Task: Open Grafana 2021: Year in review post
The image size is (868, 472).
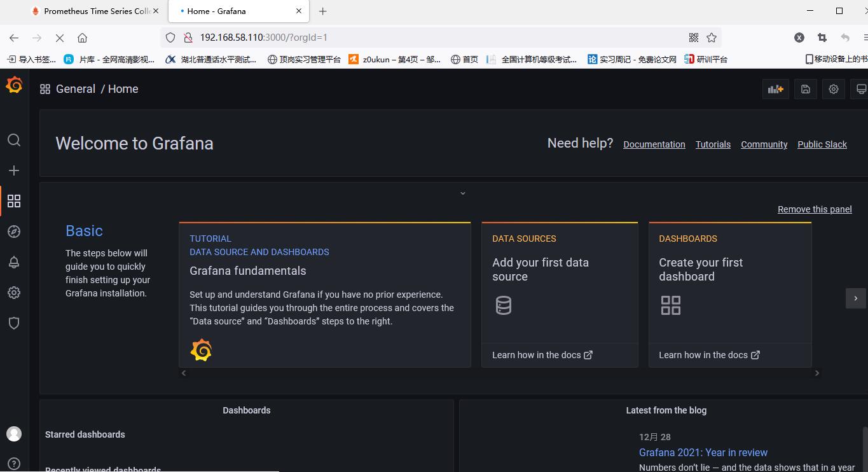Action: click(703, 452)
